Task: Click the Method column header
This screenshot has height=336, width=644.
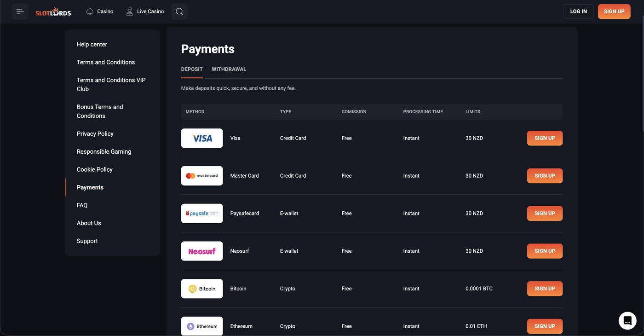Action: click(195, 112)
